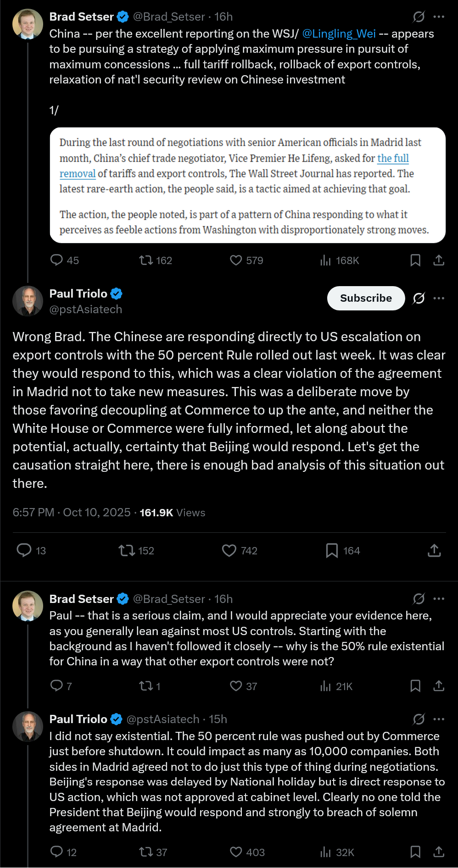View analytics for the 21K views reply
Viewport: 458px width, 868px height.
(325, 686)
